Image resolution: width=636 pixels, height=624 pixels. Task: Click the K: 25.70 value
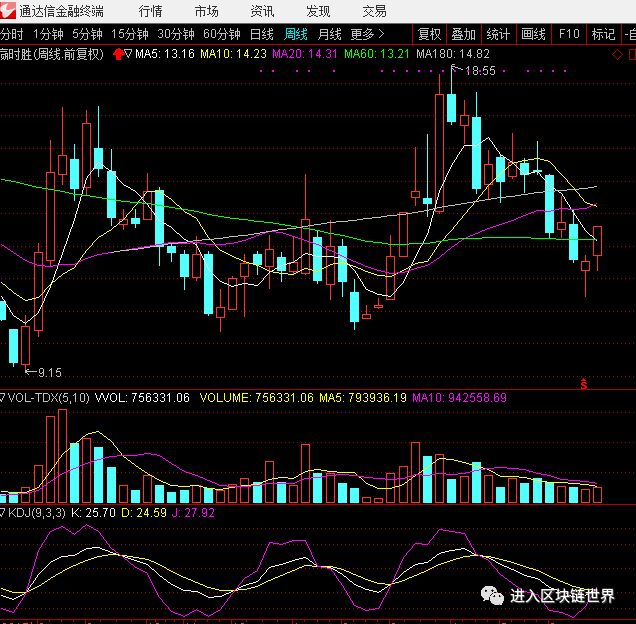point(93,513)
